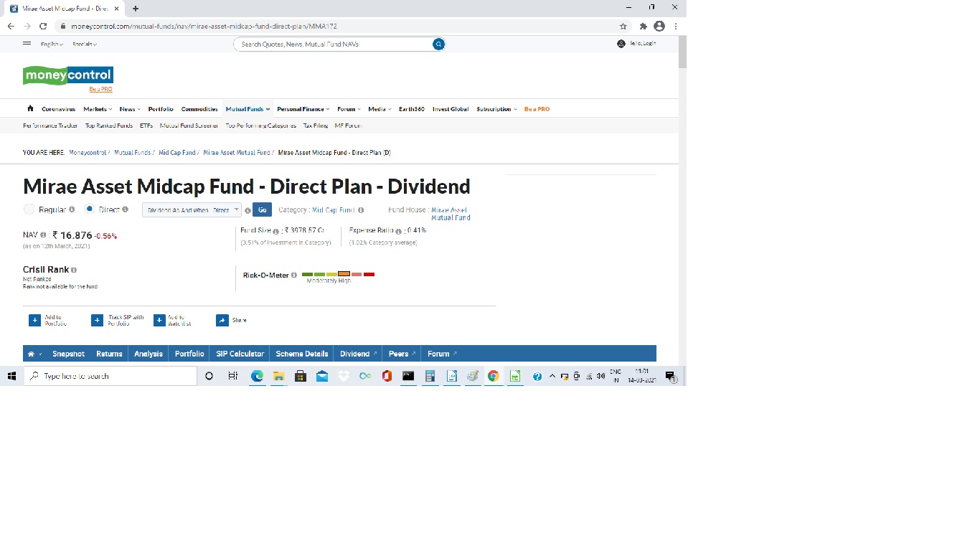The image size is (980, 551).
Task: Click info icon next to Direct
Action: 125,209
